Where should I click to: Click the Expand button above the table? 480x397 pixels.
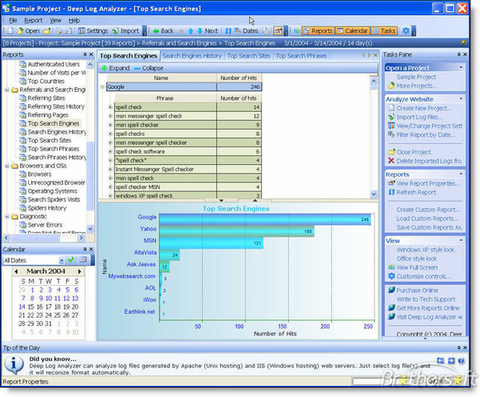tap(115, 68)
